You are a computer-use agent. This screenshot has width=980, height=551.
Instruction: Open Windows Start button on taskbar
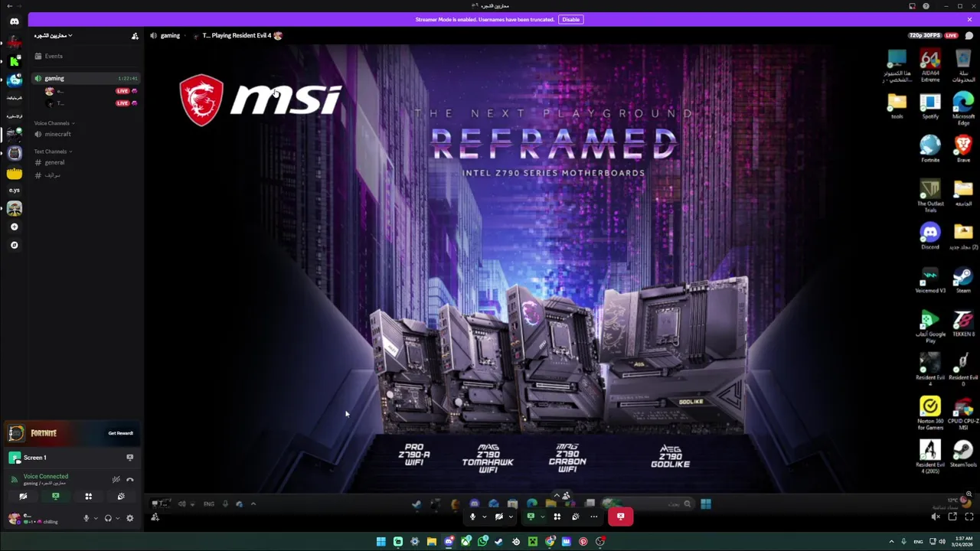[x=381, y=542]
